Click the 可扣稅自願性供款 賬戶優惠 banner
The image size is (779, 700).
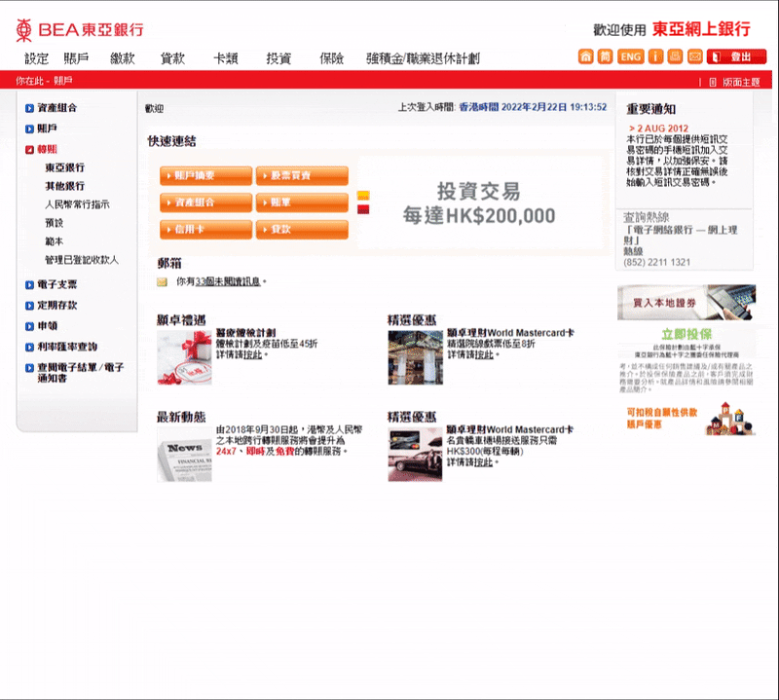690,419
